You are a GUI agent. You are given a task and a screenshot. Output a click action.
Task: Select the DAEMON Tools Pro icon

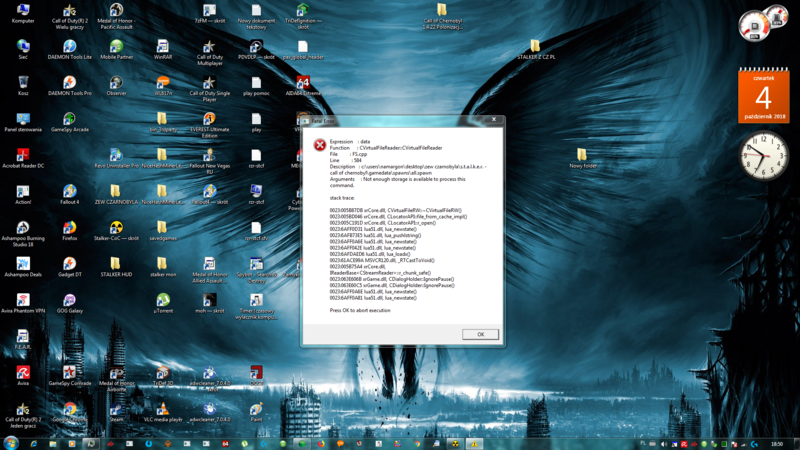pos(70,86)
